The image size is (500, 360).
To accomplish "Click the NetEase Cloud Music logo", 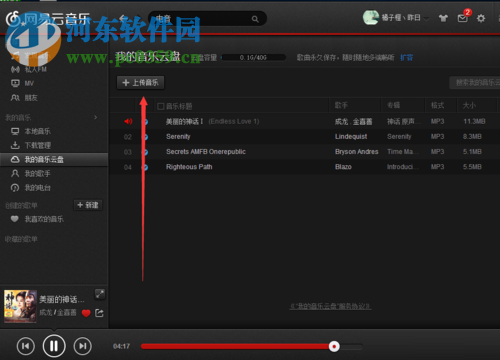I will (x=48, y=19).
